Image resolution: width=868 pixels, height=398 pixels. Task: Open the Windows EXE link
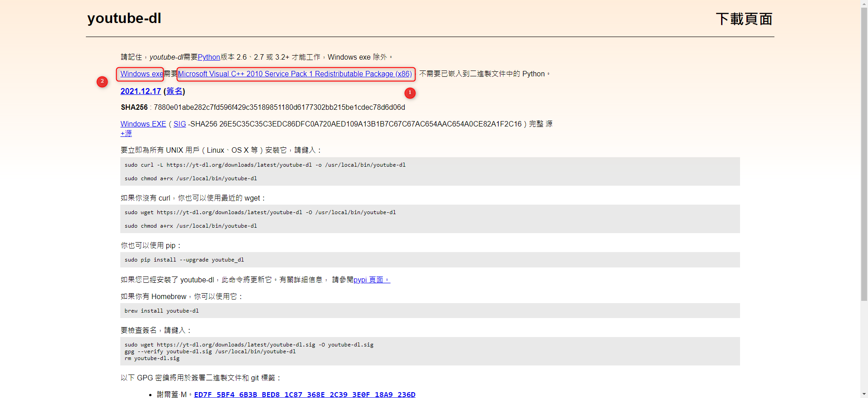(x=143, y=124)
